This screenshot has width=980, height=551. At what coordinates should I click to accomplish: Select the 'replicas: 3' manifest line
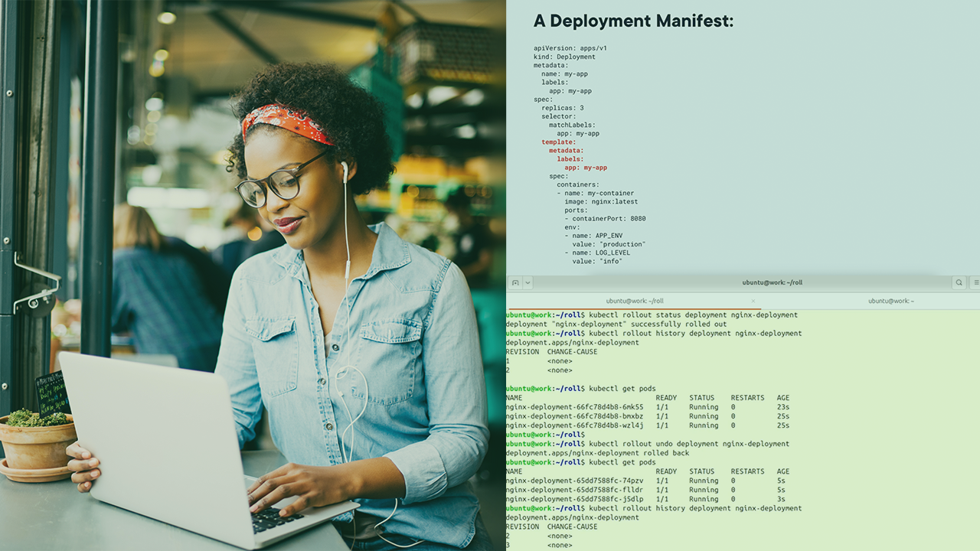[x=562, y=108]
